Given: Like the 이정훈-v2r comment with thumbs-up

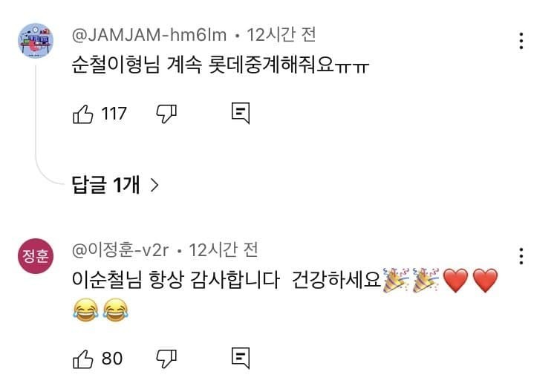Looking at the screenshot, I should click(x=82, y=359).
